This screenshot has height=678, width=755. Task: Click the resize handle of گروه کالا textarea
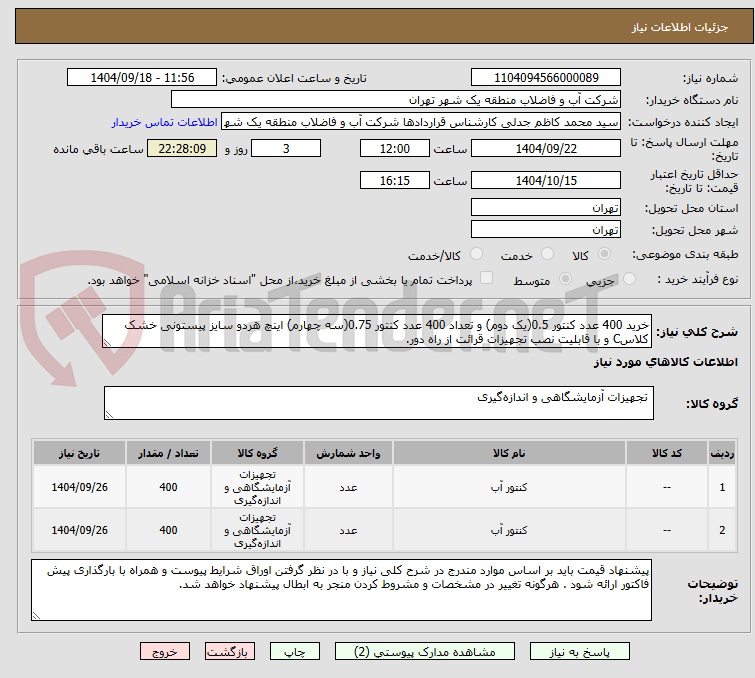click(x=109, y=415)
